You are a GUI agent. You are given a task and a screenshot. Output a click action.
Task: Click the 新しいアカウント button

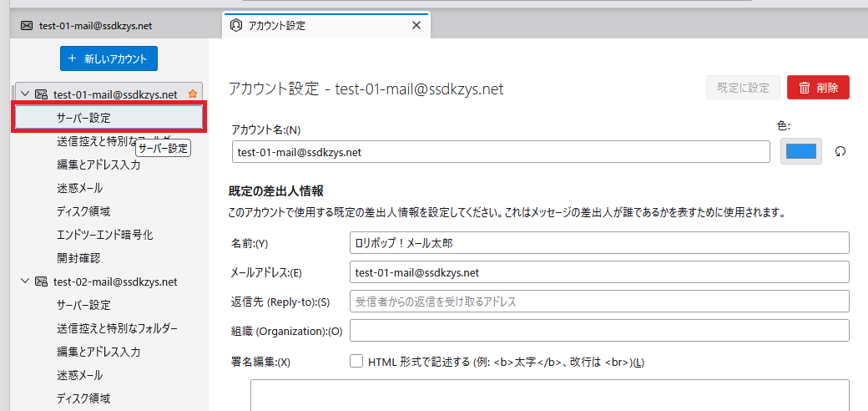[x=109, y=58]
